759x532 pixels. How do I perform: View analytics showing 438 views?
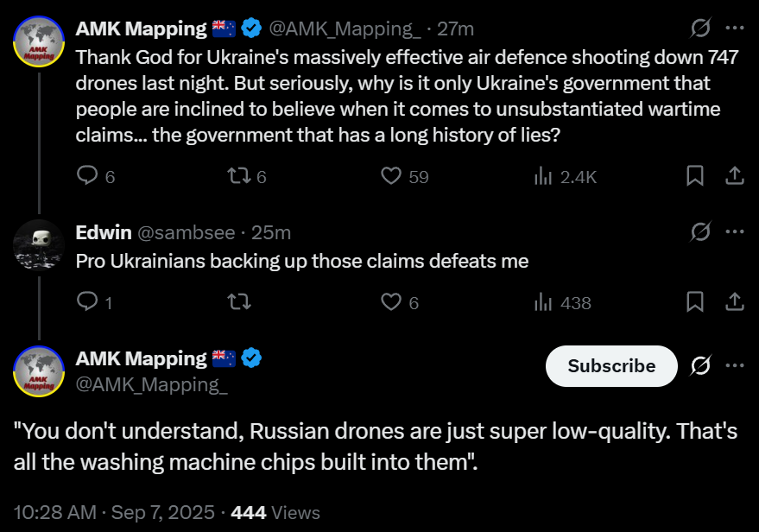[x=562, y=303]
